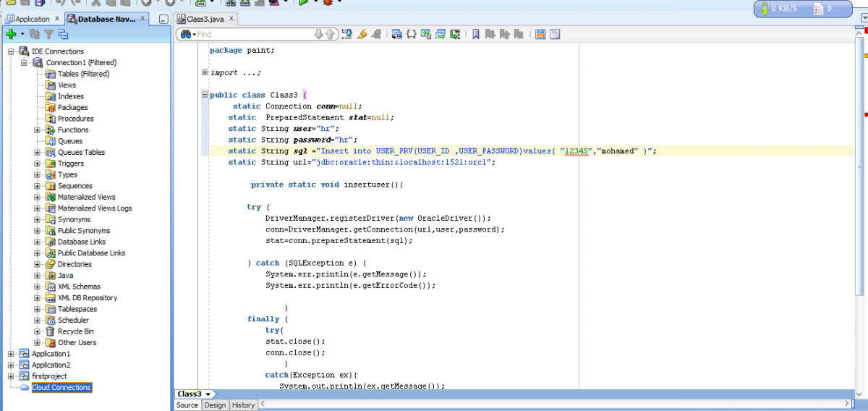This screenshot has height=411, width=868.
Task: Click the curly braces icon in editor toolbar
Action: (411, 34)
